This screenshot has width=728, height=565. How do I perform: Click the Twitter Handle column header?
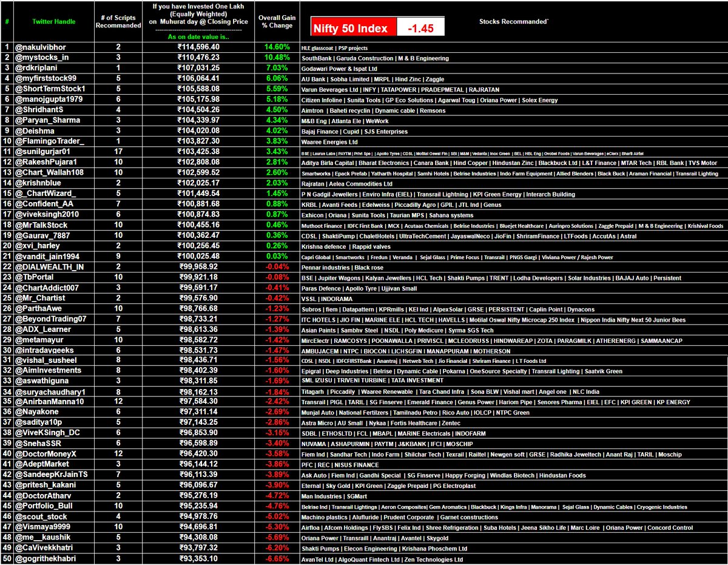pyautogui.click(x=54, y=21)
